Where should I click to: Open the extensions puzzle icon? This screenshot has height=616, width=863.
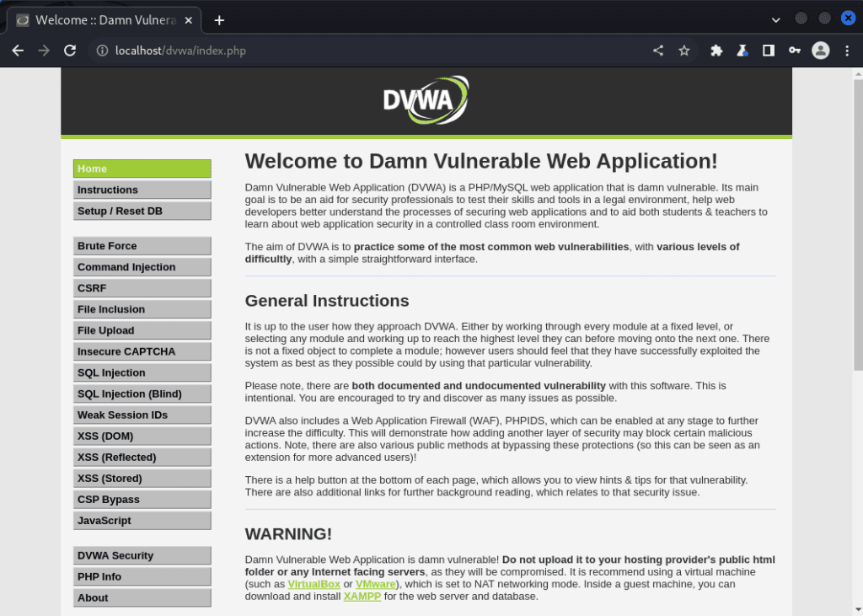716,51
